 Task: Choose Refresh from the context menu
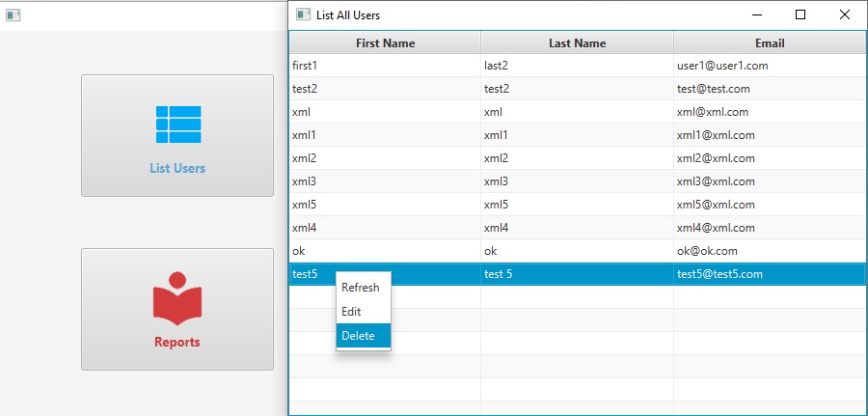tap(364, 288)
